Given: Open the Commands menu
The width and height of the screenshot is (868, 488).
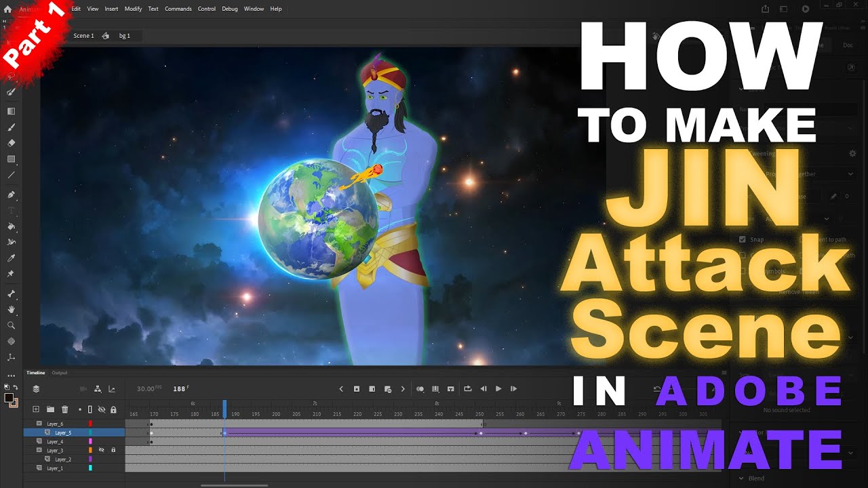Looking at the screenshot, I should [x=178, y=9].
